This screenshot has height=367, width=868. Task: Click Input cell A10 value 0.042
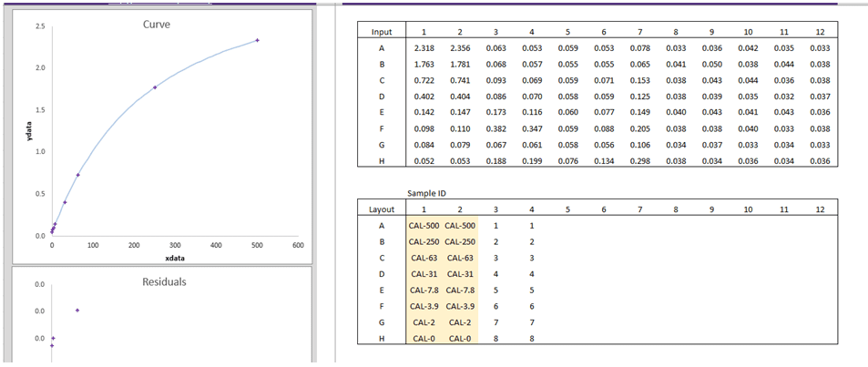click(x=748, y=48)
